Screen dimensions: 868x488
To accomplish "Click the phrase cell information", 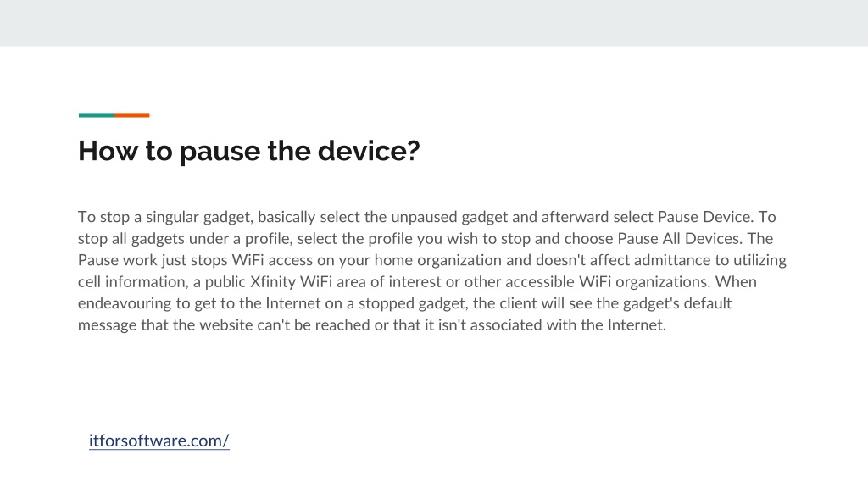I will coord(132,282).
